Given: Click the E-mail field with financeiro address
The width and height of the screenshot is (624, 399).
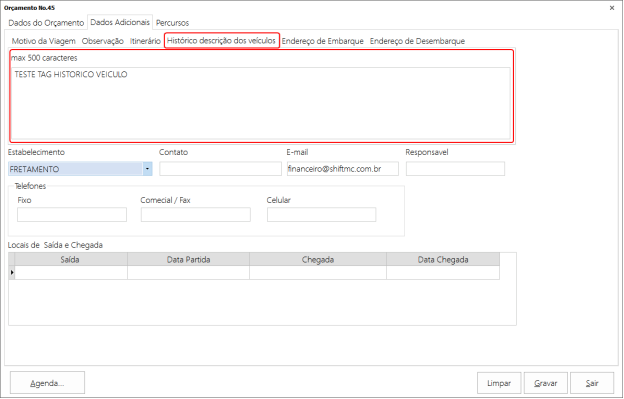Looking at the screenshot, I should pos(343,169).
